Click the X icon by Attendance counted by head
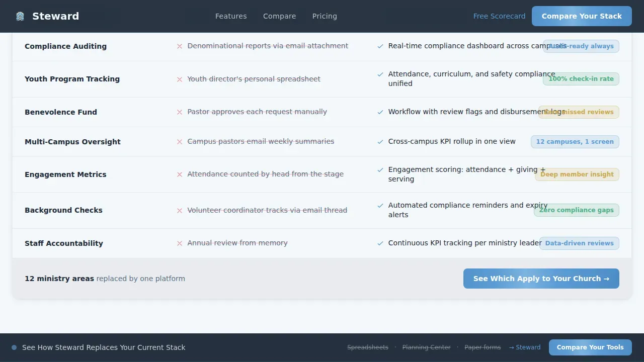The width and height of the screenshot is (644, 362). [x=180, y=174]
